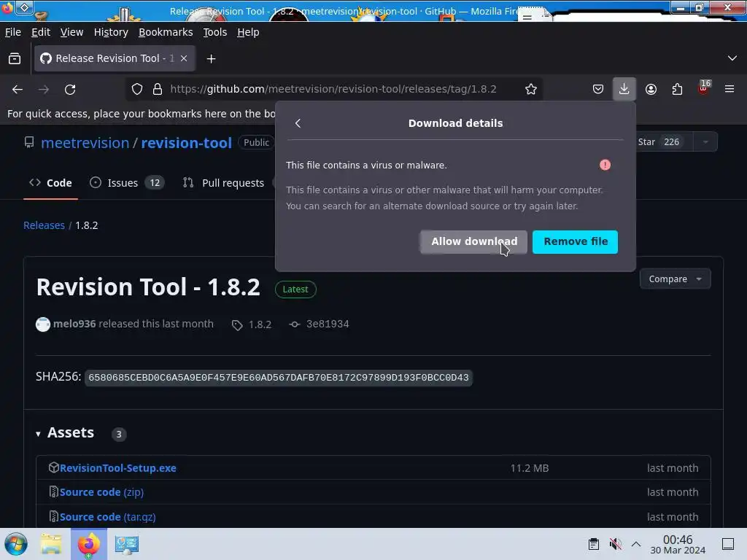Open the Bookmarks menu
The height and width of the screenshot is (560, 747).
(x=166, y=32)
